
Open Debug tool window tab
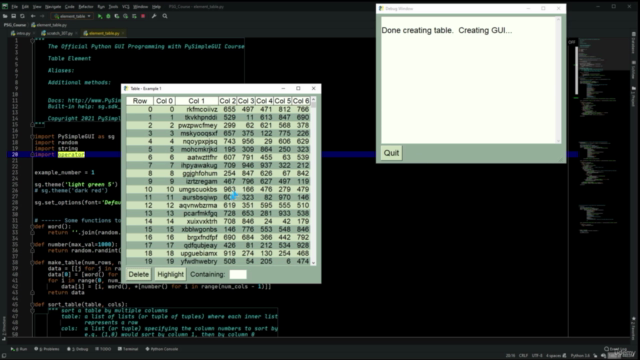78,349
